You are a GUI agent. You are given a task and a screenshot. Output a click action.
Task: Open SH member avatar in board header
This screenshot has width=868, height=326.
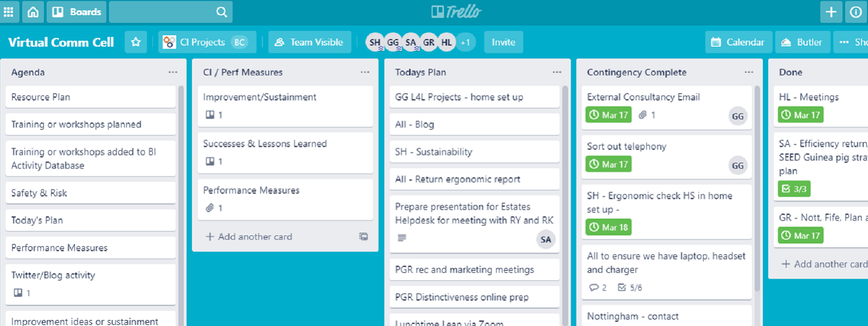click(375, 42)
